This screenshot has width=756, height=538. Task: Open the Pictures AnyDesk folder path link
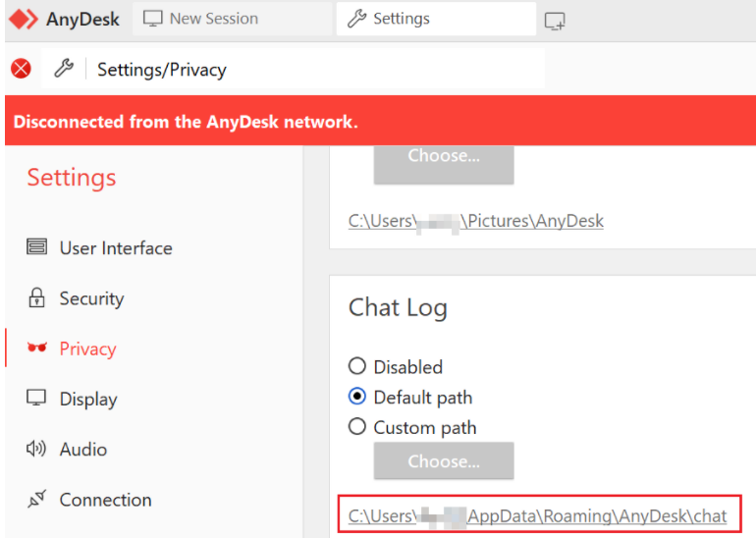point(475,221)
